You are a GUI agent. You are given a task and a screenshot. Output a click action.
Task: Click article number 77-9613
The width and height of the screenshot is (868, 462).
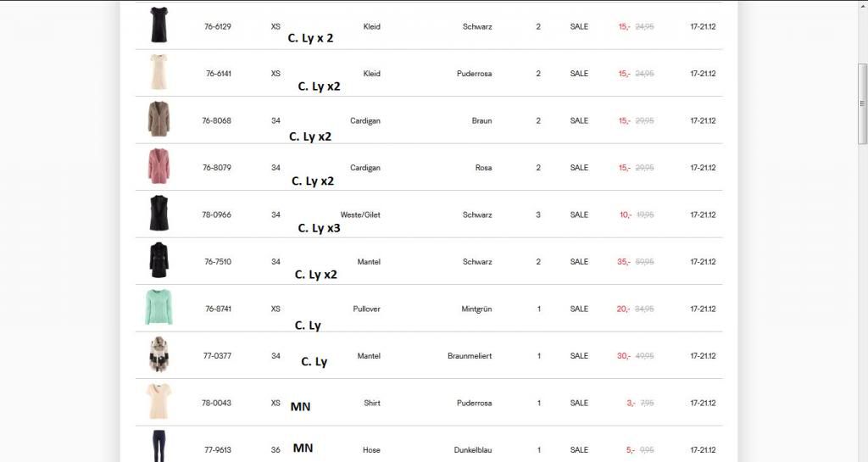pos(217,450)
